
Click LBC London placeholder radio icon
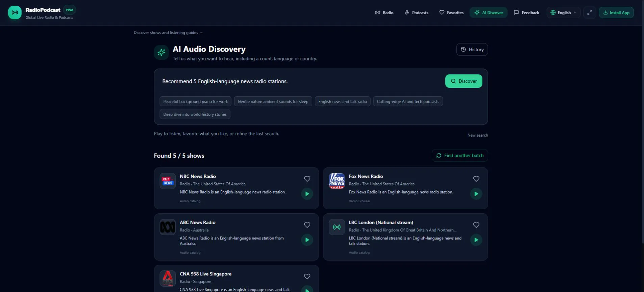pos(337,227)
